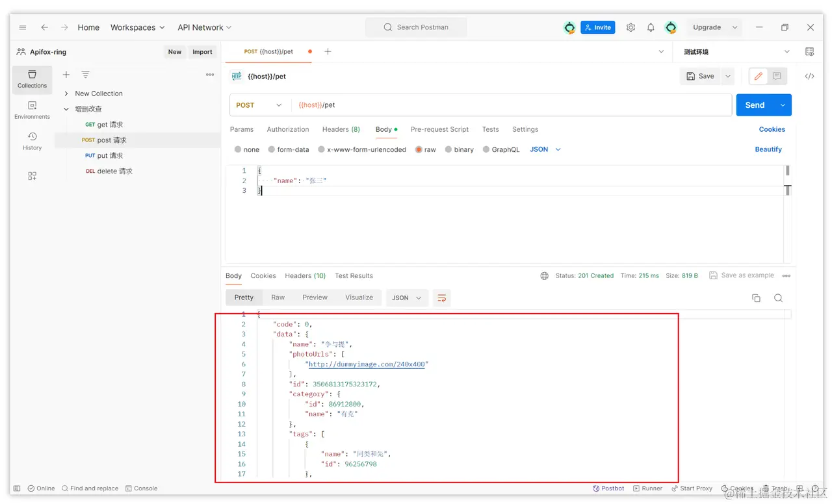
Task: Open the configure workspace sidebar icon
Action: pyautogui.click(x=32, y=176)
